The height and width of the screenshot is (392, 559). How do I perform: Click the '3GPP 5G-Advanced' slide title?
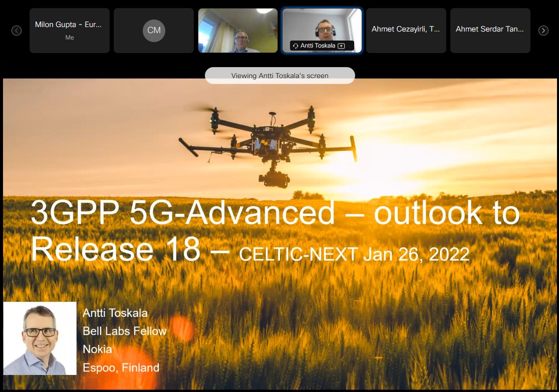click(182, 212)
